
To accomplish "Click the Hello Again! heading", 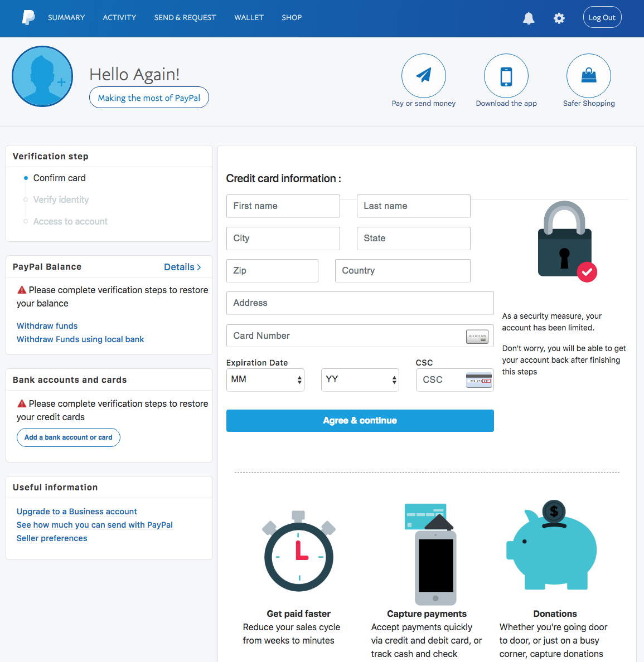I will pos(134,74).
